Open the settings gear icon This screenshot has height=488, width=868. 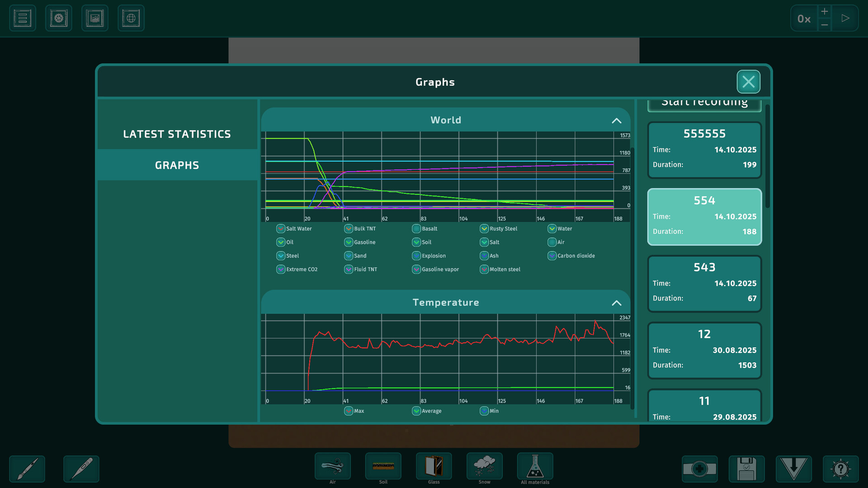58,18
